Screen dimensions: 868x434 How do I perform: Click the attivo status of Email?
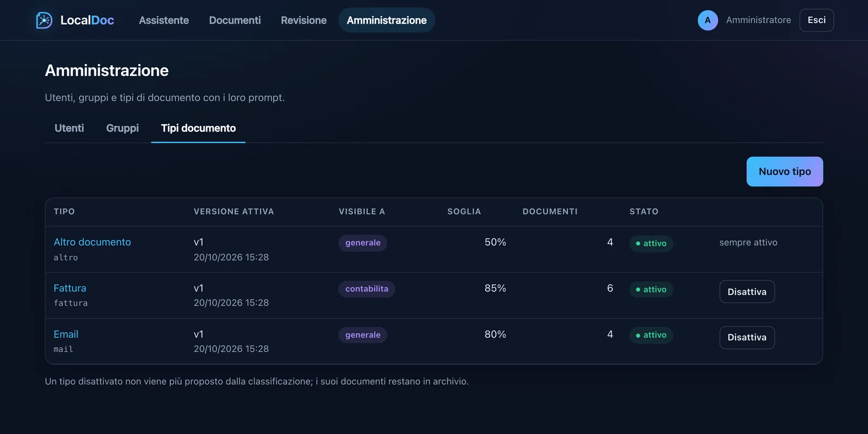[x=651, y=335]
